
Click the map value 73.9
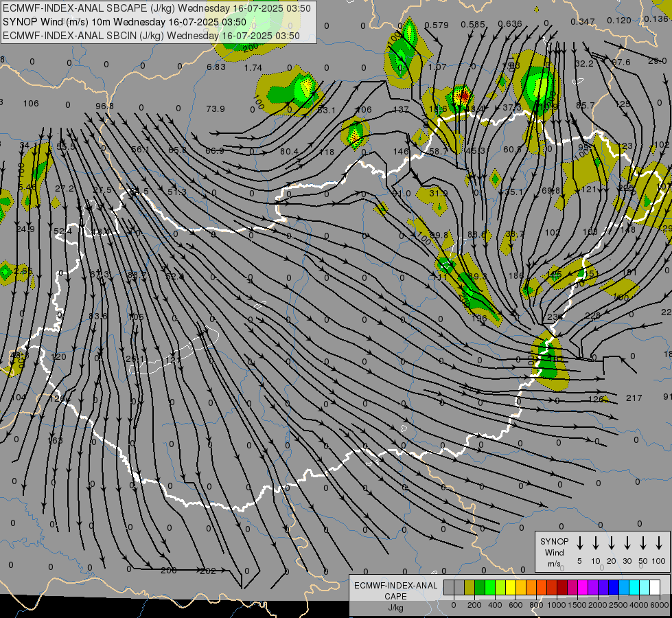[x=215, y=109]
